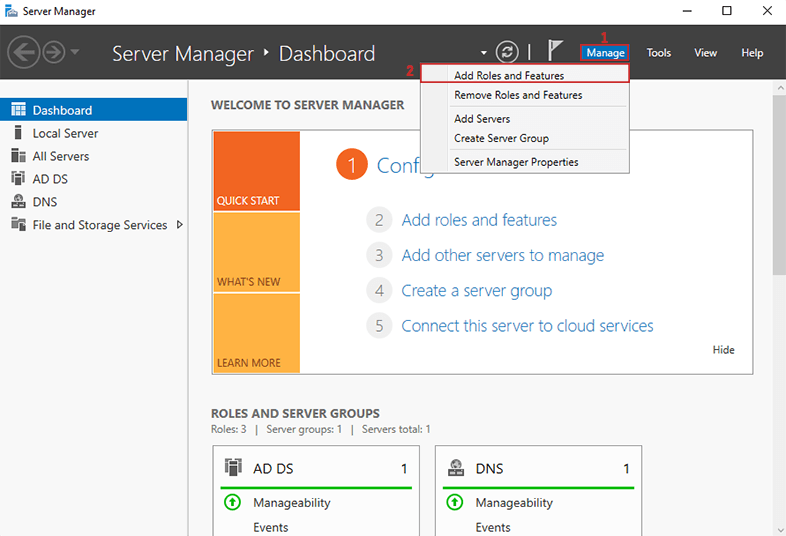786x536 pixels.
Task: Click 'Add other servers to manage' link
Action: 502,256
